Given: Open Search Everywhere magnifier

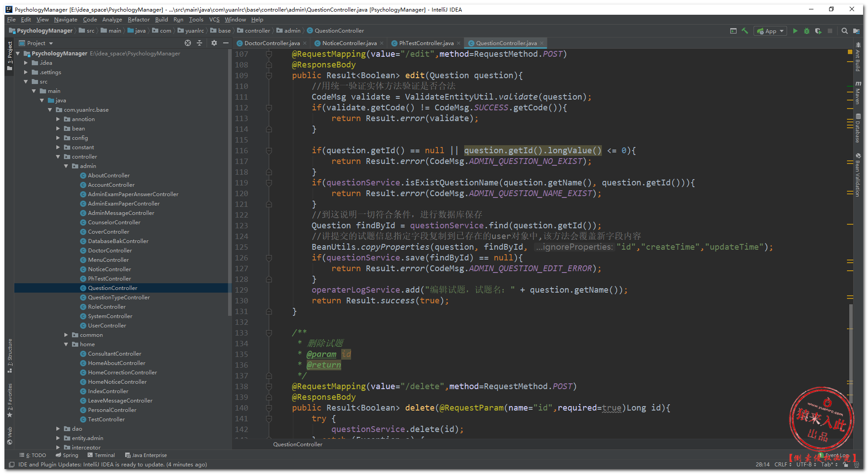Looking at the screenshot, I should click(844, 31).
